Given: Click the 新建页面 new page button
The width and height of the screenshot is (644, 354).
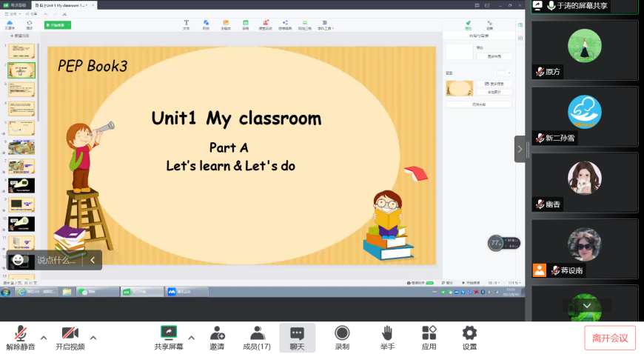Looking at the screenshot, I should pyautogui.click(x=20, y=36).
